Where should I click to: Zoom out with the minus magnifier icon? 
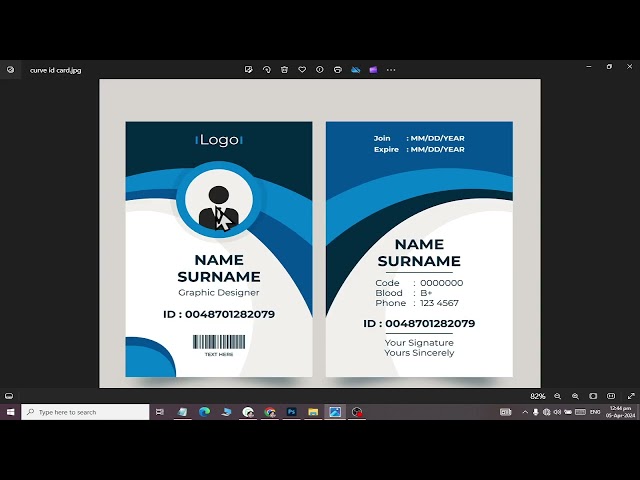tap(558, 396)
